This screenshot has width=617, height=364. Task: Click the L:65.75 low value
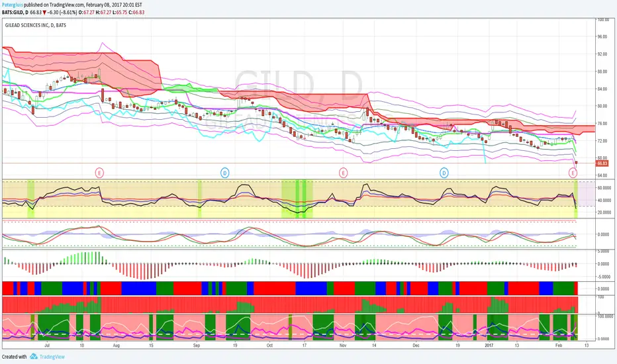(x=119, y=12)
